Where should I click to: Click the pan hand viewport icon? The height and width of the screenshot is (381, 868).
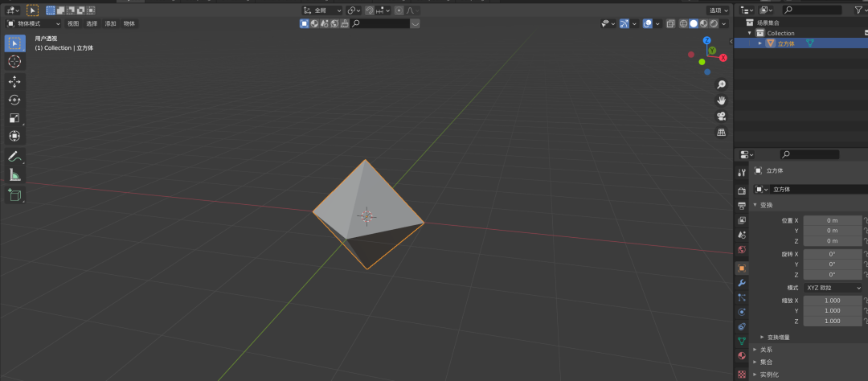(x=721, y=100)
